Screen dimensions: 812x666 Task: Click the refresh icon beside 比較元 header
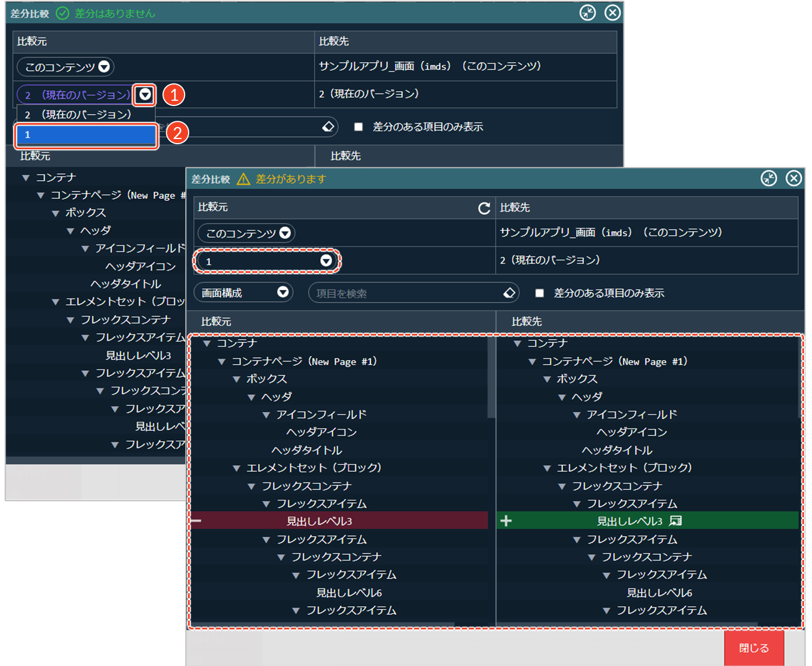coord(484,208)
